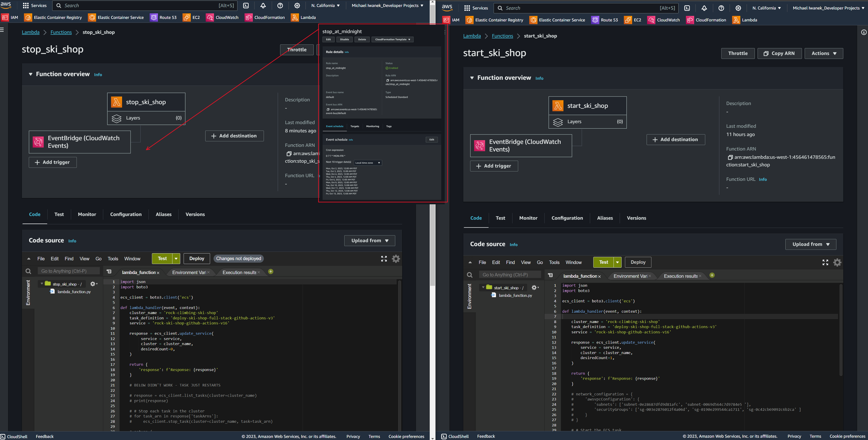Toggle fullscreen editor in start_ski_shop code source
Screen dimensions: 868x440
[825, 262]
